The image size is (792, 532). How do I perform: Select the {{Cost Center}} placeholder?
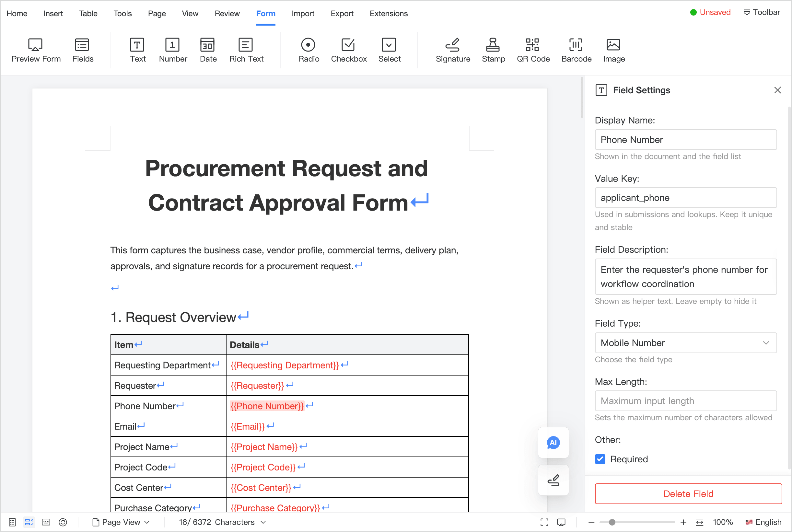[261, 487]
